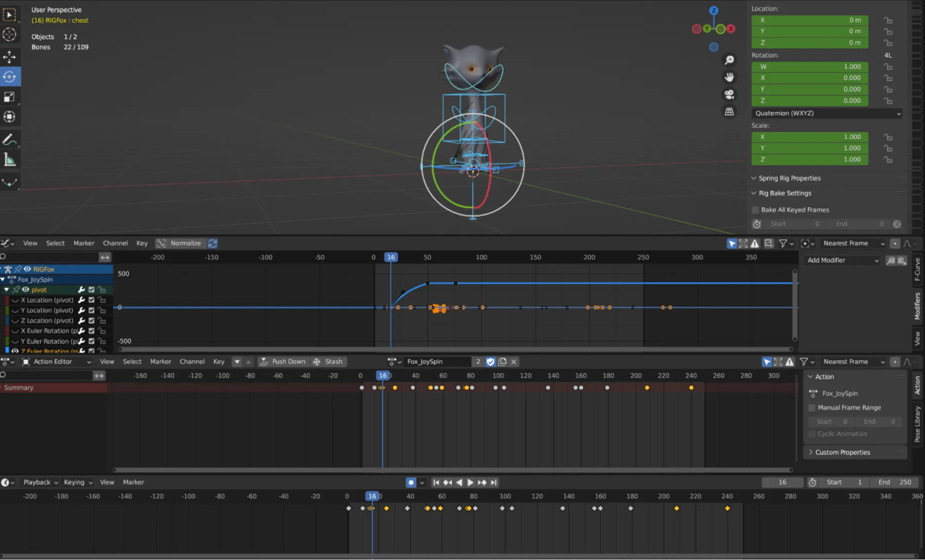Play the animation forward
Viewport: 925px width, 560px height.
coord(470,482)
